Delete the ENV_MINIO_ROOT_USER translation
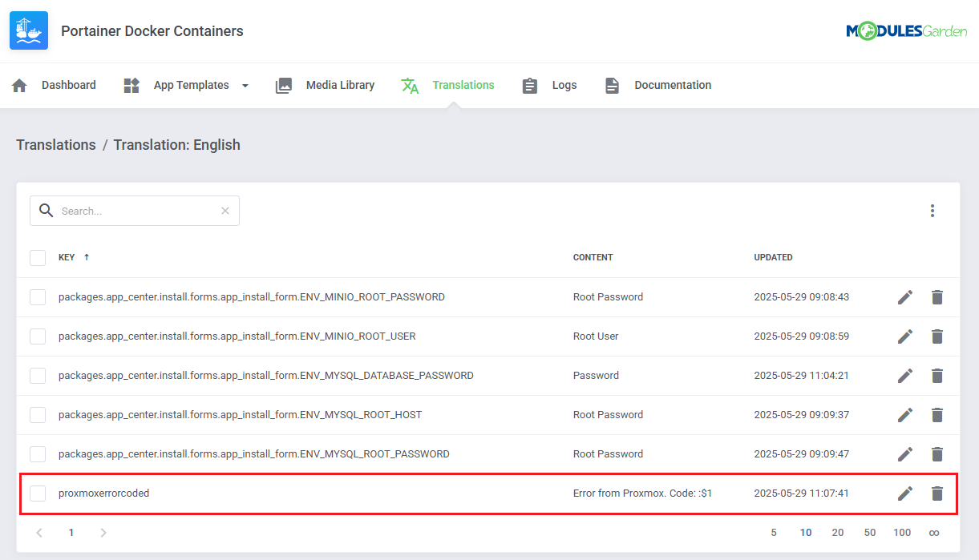This screenshot has width=979, height=560. 937,336
